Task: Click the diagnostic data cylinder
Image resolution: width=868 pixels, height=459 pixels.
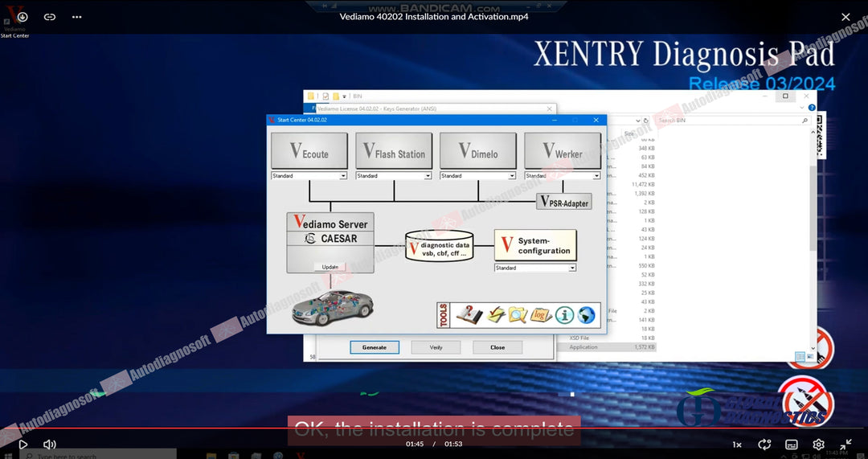Action: pyautogui.click(x=440, y=246)
